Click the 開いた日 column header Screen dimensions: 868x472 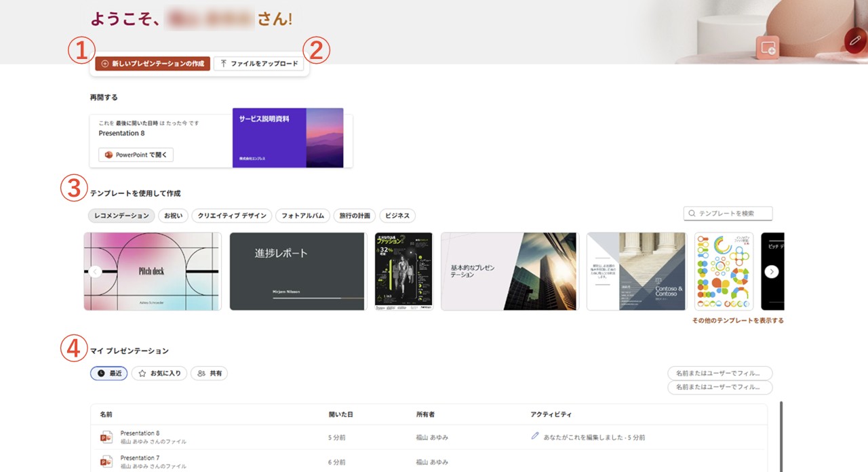click(x=340, y=414)
